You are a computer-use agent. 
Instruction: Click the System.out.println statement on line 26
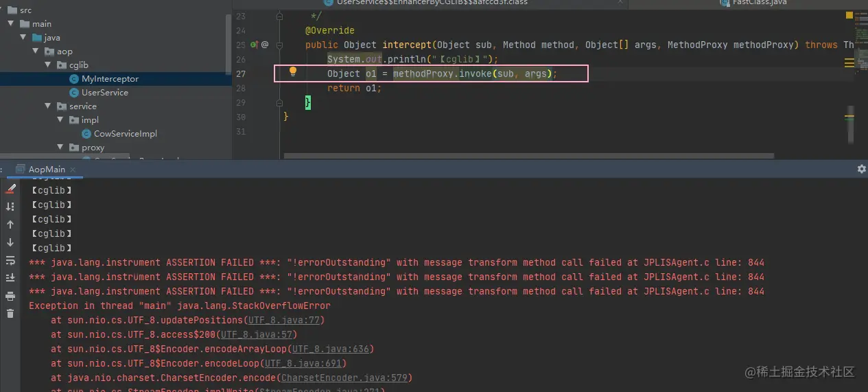(x=413, y=59)
